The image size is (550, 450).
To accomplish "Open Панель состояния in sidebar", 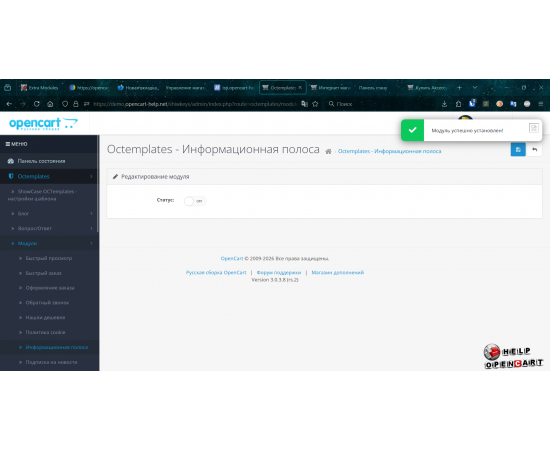I will pos(49,161).
